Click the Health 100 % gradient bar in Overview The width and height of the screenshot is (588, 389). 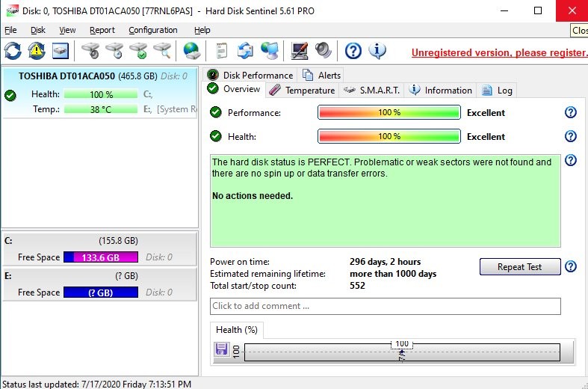tap(389, 136)
